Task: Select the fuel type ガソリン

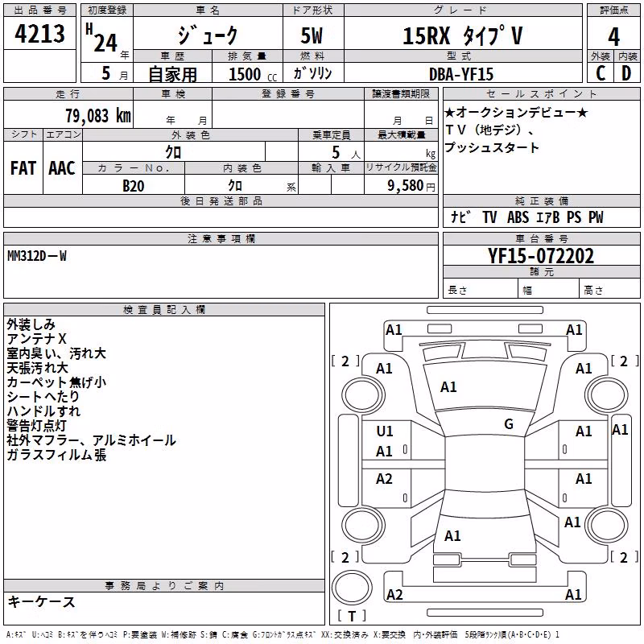Action: coord(312,73)
